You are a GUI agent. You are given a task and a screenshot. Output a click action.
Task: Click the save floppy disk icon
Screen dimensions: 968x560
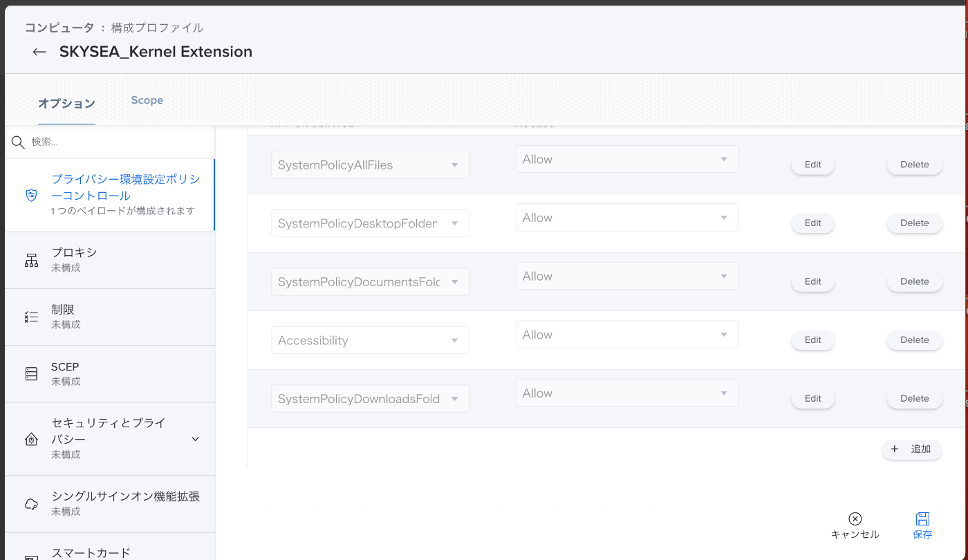click(922, 519)
